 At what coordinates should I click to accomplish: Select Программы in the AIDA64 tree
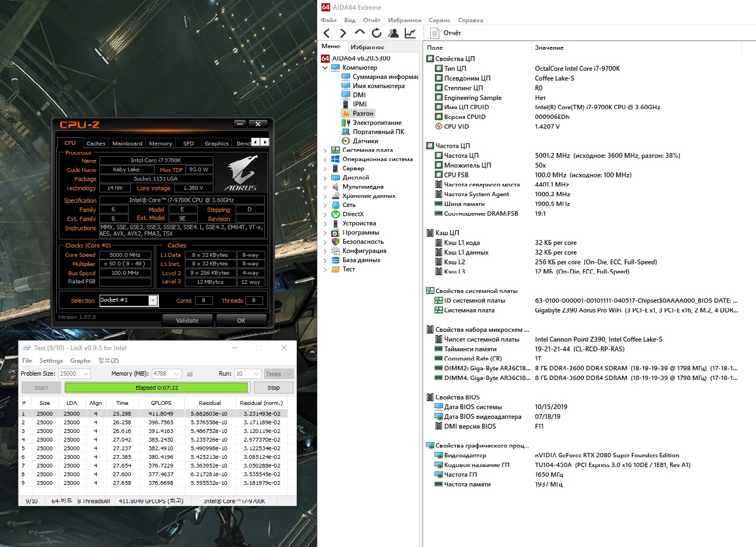point(355,232)
